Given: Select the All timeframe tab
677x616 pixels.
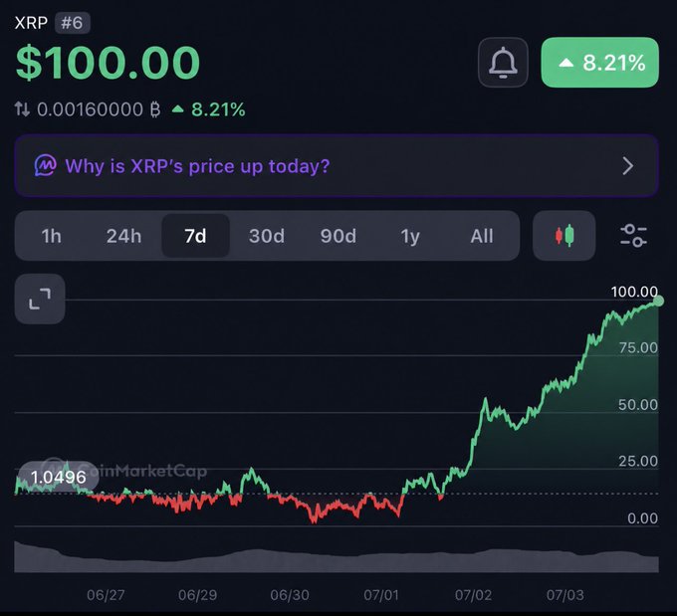Looking at the screenshot, I should tap(482, 236).
